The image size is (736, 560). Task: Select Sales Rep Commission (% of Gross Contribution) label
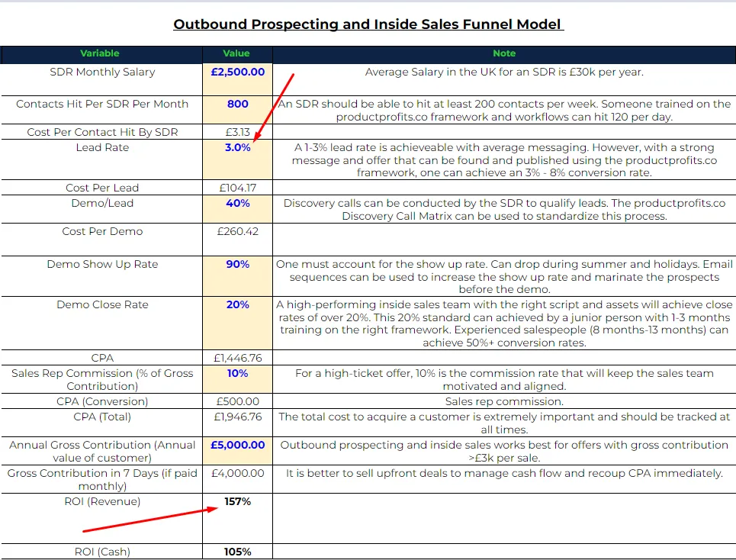click(102, 379)
